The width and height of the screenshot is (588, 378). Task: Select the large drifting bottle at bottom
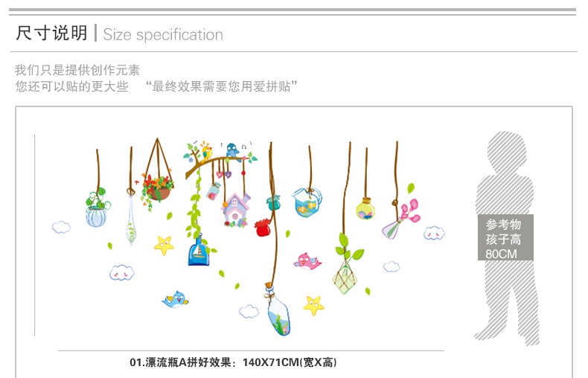point(278,309)
